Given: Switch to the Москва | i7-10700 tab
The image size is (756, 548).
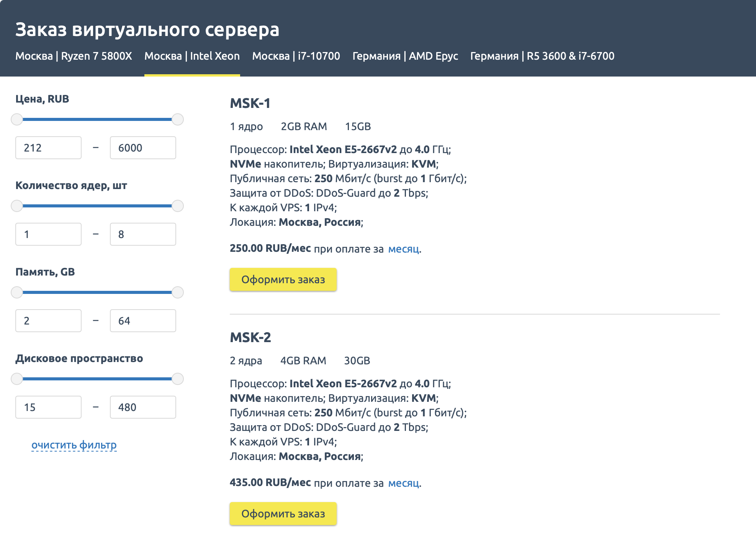Looking at the screenshot, I should coord(296,56).
